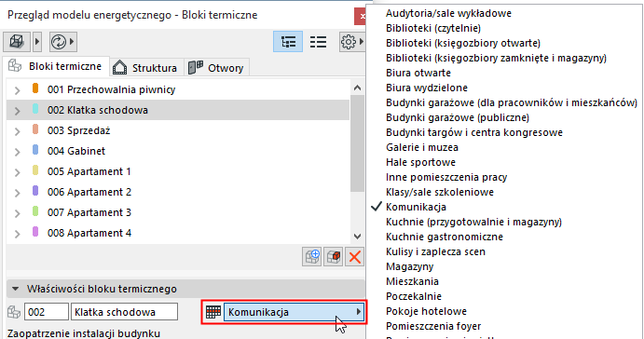Viewport: 644px width, 339px height.
Task: Choose Hale sportowe profile
Action: pyautogui.click(x=420, y=162)
